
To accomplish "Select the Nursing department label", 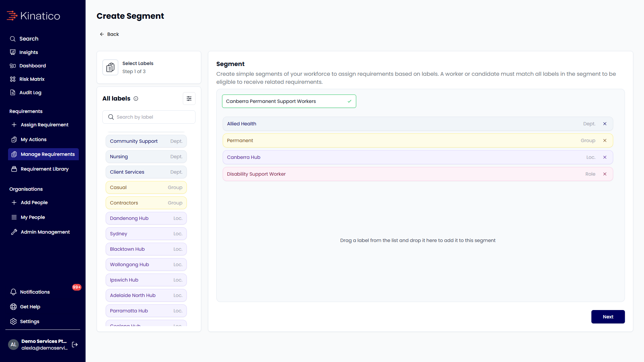I will (146, 157).
